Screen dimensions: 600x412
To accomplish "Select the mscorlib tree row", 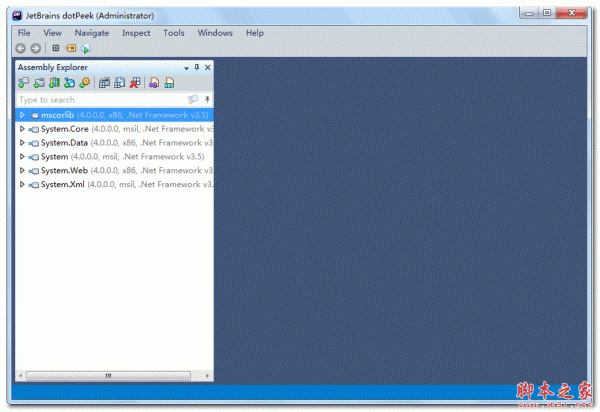I will coord(114,115).
